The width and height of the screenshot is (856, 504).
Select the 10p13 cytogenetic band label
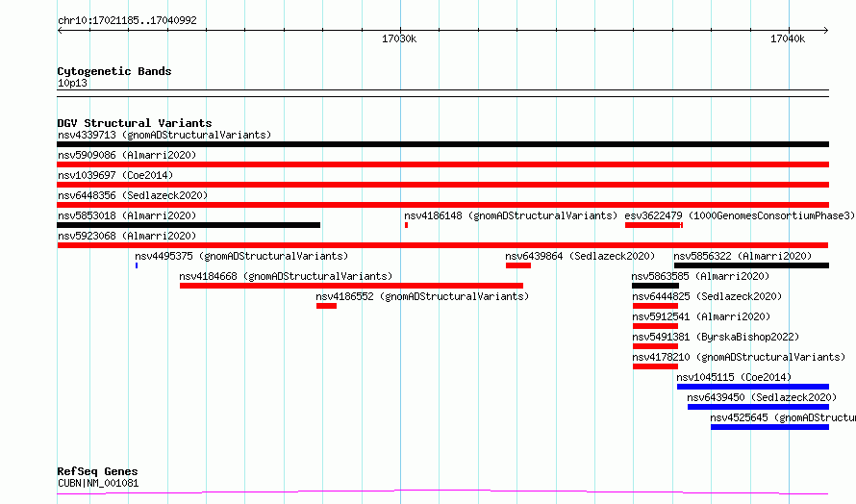pos(72,83)
